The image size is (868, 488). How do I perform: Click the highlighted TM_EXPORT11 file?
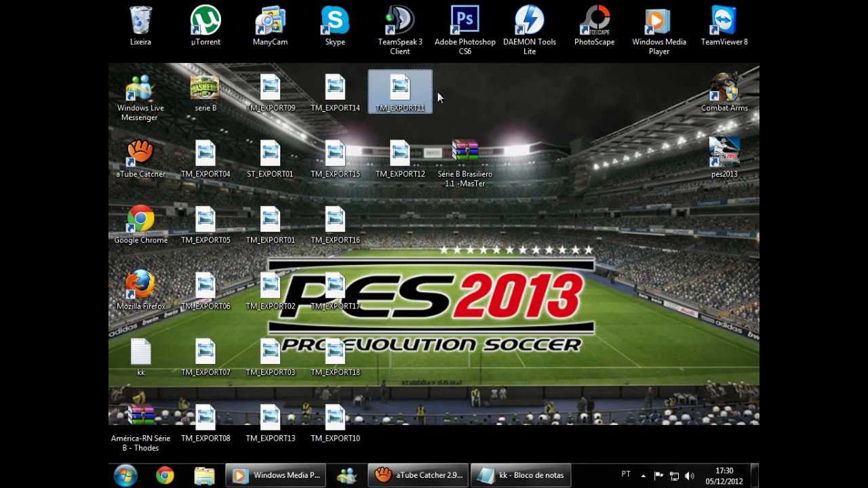click(400, 91)
